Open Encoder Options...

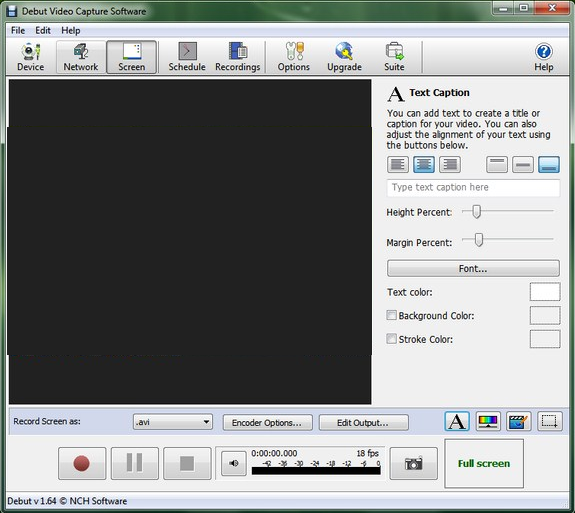click(268, 422)
